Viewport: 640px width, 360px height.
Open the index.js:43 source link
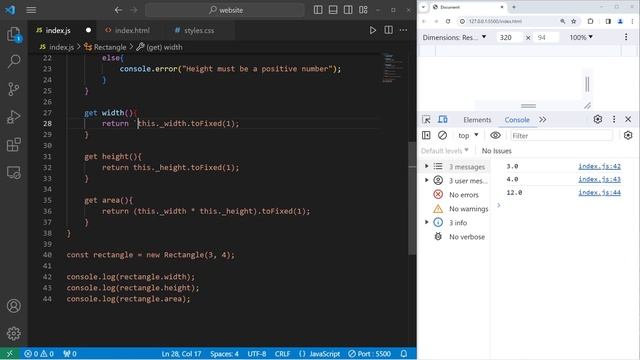pos(599,179)
